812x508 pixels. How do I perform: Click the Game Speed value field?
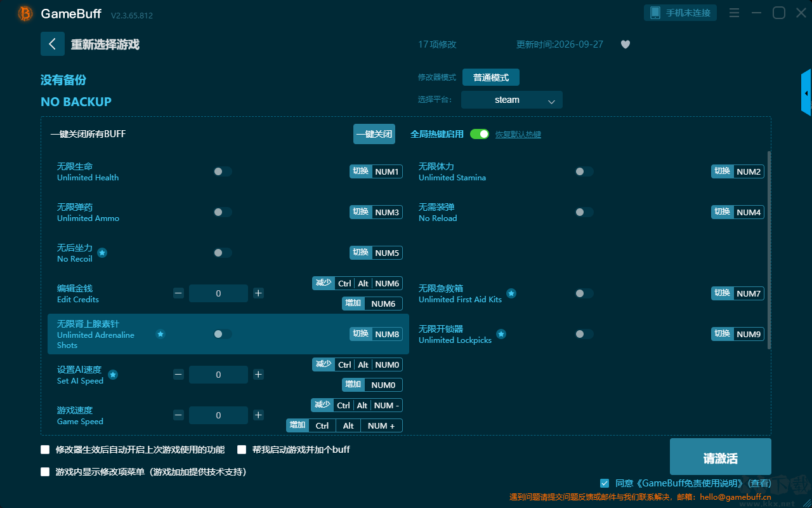[218, 415]
